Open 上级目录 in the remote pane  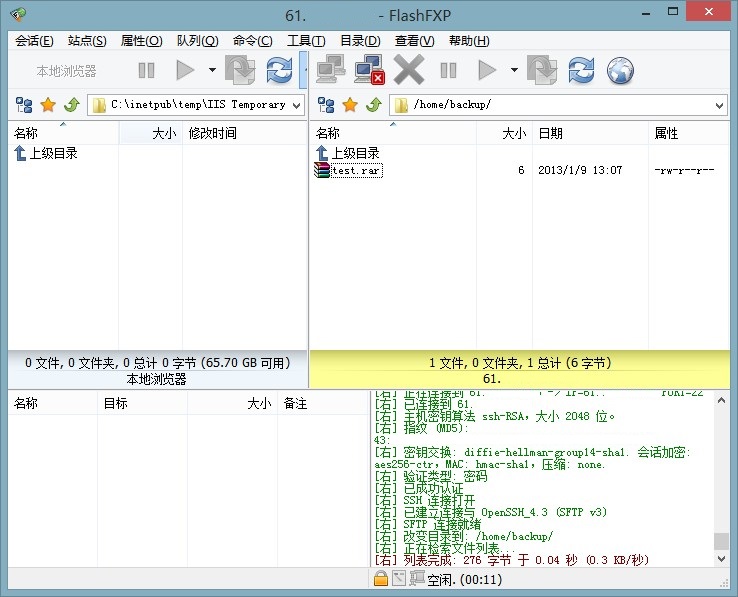(x=354, y=153)
